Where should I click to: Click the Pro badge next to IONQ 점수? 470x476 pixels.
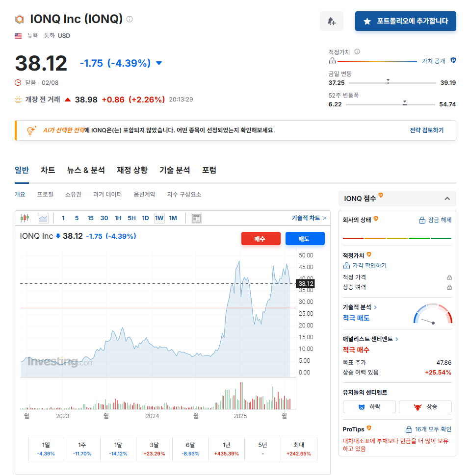pos(381,195)
